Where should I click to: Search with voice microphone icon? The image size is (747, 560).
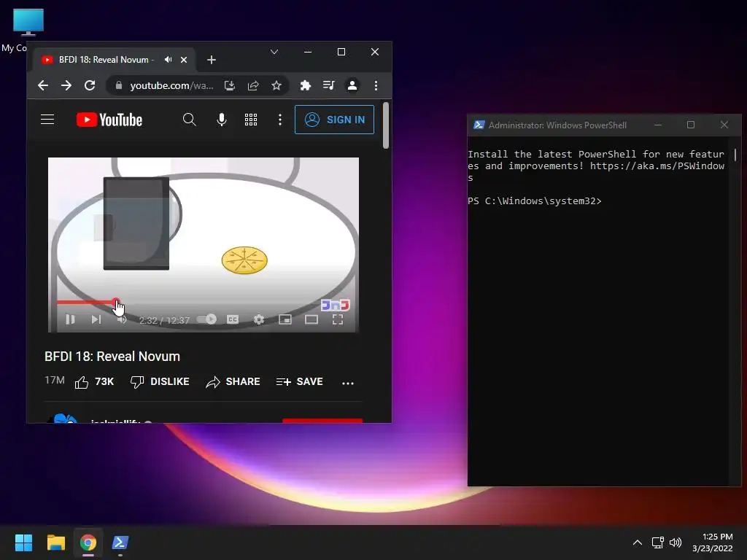tap(222, 120)
